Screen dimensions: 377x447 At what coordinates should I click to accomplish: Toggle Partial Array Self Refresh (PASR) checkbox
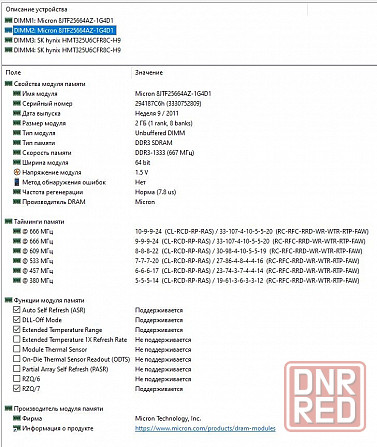[17, 369]
